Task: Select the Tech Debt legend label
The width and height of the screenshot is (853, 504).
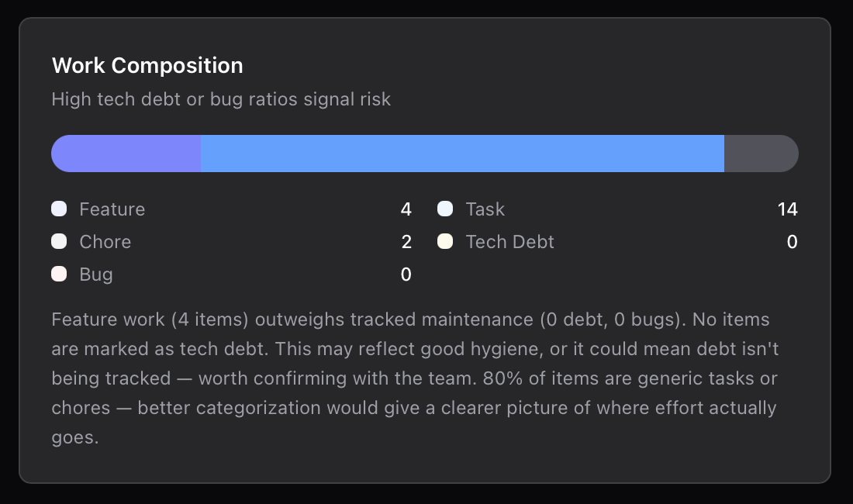Action: 509,242
